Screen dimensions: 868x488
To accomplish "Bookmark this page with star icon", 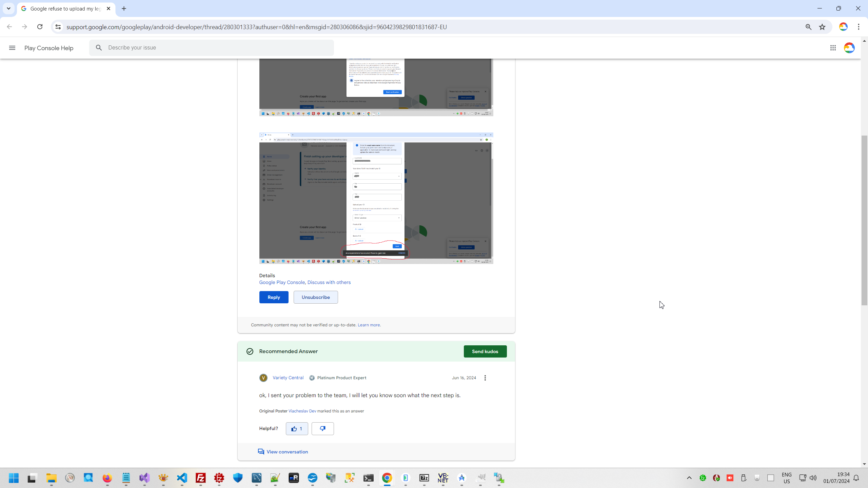I will (822, 27).
